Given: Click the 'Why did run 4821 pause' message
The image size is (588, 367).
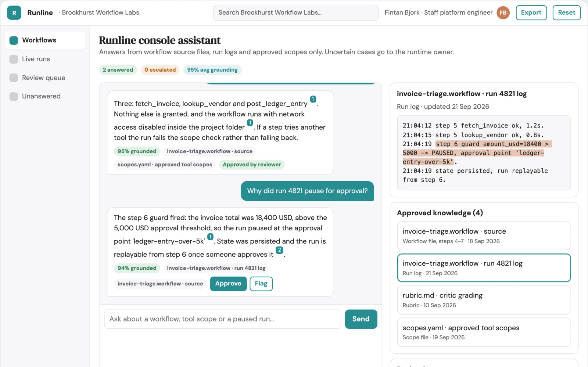Looking at the screenshot, I should click(x=307, y=191).
